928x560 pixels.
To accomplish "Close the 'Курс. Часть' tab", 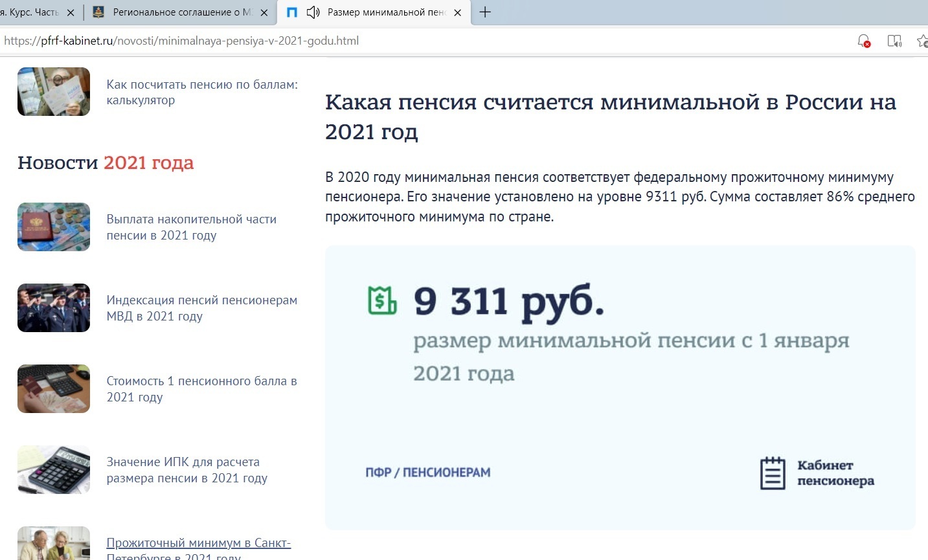I will point(71,12).
